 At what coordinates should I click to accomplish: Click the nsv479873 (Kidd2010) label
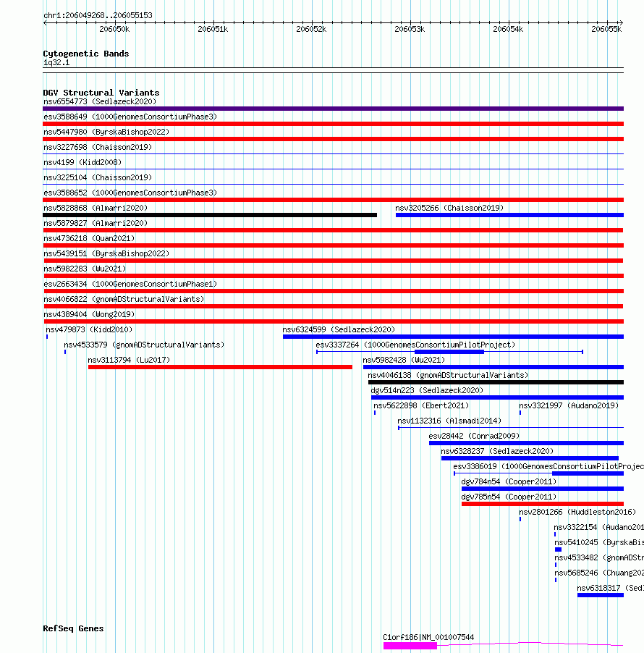tap(89, 330)
